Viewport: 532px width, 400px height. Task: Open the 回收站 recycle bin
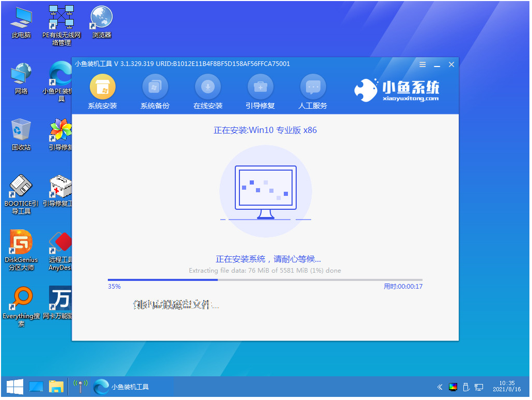point(21,130)
